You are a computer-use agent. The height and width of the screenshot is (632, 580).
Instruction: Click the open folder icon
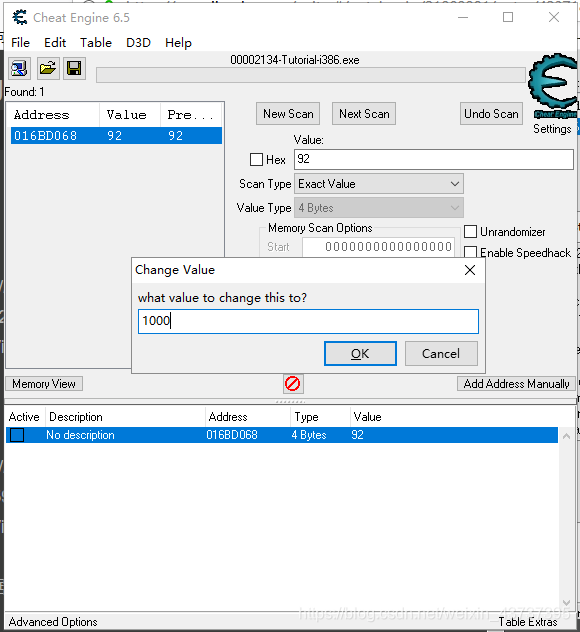(48, 68)
